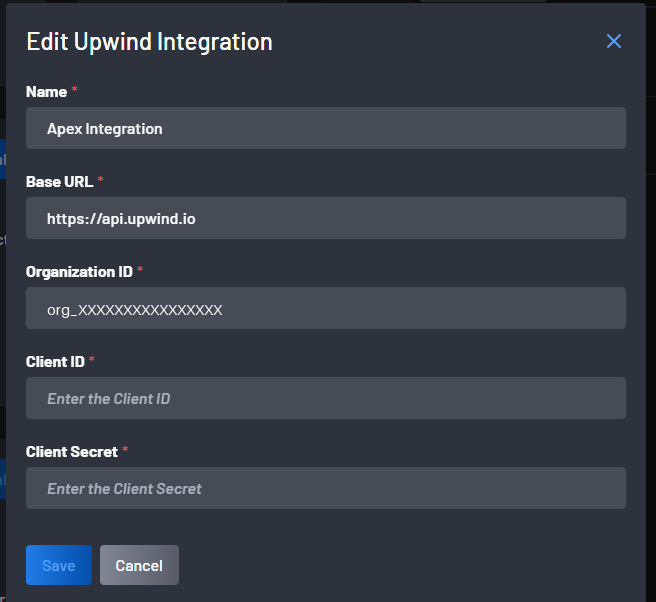
Task: Focus the Base URL input field
Action: (325, 218)
